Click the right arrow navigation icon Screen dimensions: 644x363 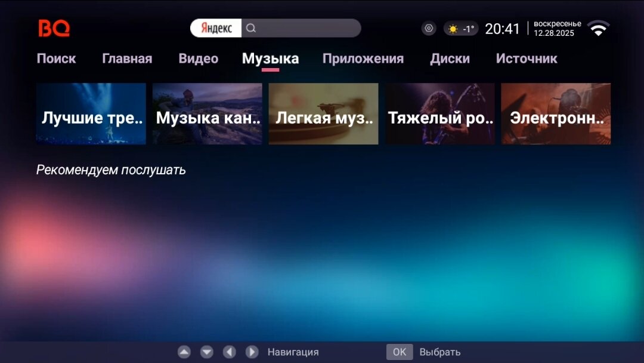click(x=252, y=352)
